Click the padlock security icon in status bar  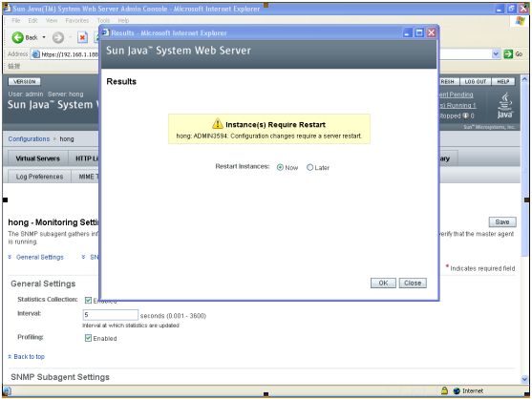click(444, 390)
